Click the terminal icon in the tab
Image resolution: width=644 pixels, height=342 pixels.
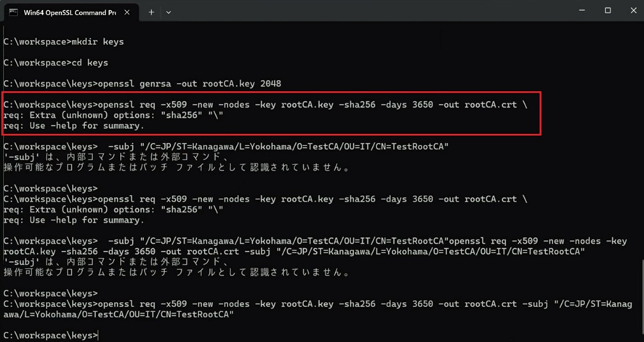pos(13,12)
